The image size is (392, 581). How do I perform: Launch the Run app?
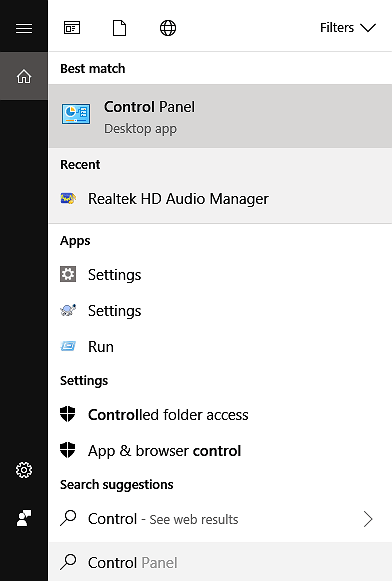pos(220,346)
